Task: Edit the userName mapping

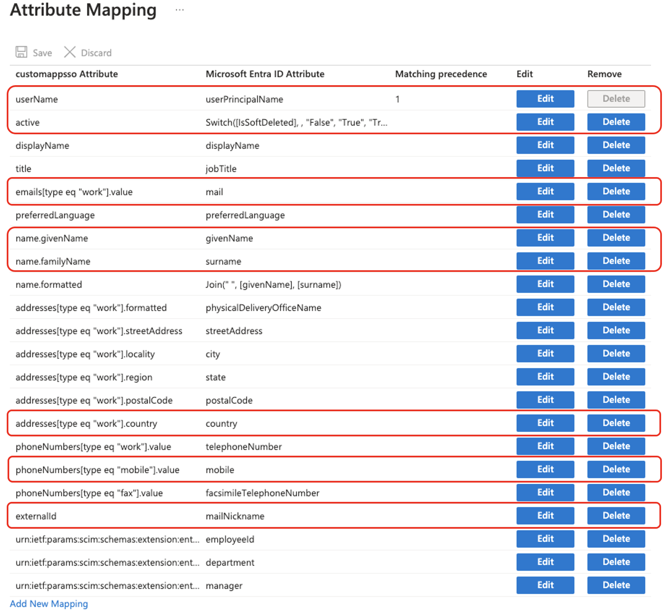Action: pyautogui.click(x=545, y=99)
